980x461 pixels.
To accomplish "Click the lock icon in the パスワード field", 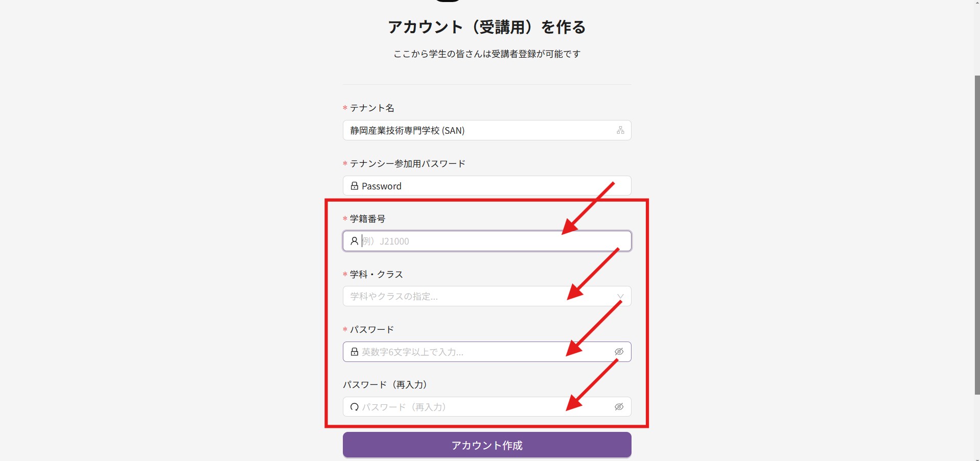I will coord(354,352).
